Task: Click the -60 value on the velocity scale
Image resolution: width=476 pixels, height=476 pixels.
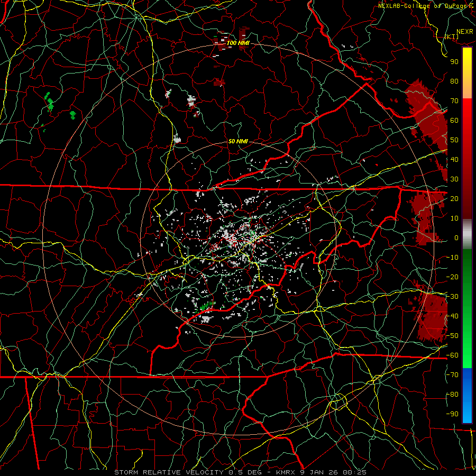Action: [x=452, y=355]
